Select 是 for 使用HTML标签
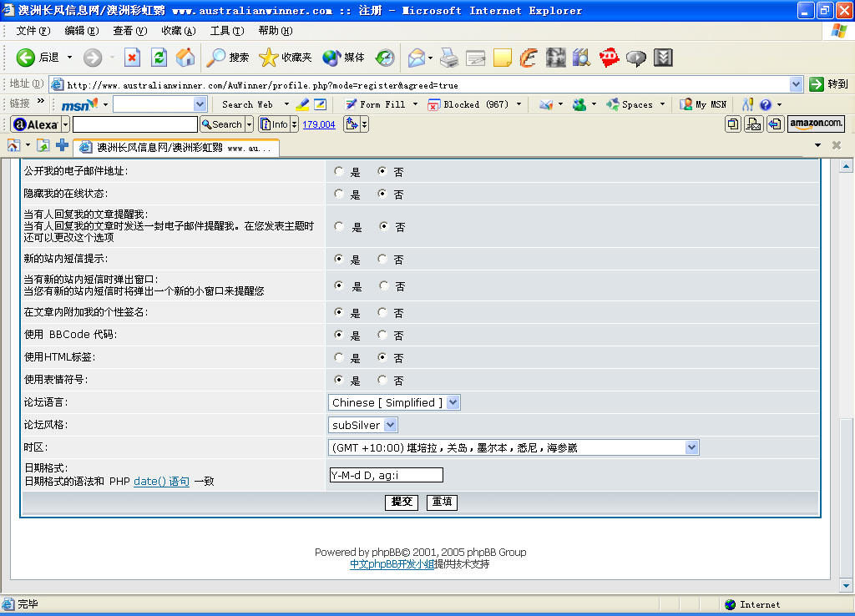The width and height of the screenshot is (855, 616). (339, 357)
